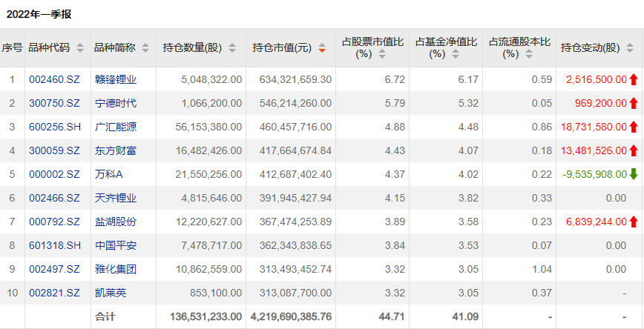Sort by 占股票市值比(%) column arrows
Image resolution: width=644 pixels, height=329 pixels.
click(382, 54)
